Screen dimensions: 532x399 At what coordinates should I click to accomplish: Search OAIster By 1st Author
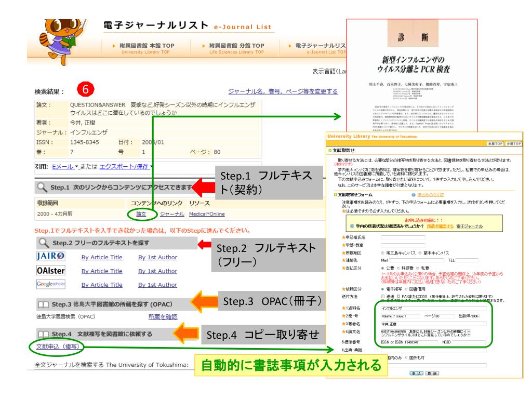(158, 271)
